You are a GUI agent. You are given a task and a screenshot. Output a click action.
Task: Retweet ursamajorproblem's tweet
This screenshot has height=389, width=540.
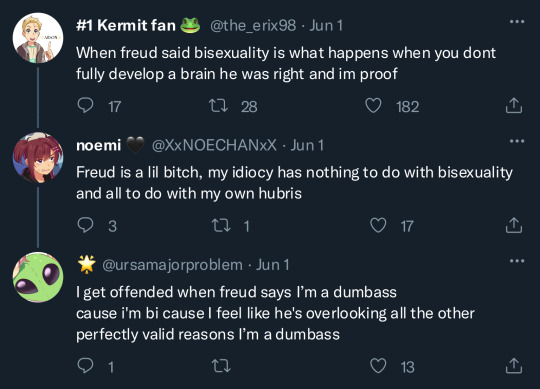point(221,366)
